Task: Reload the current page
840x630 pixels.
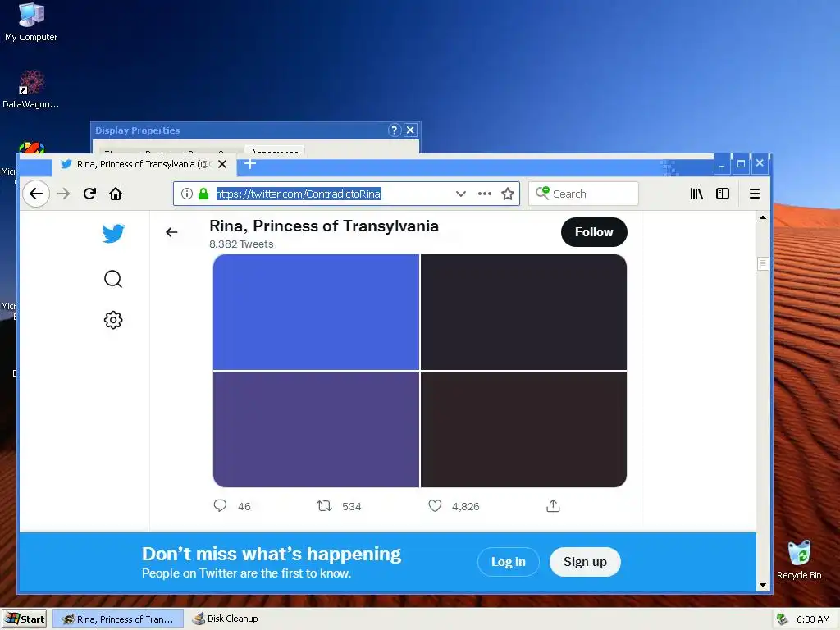Action: (x=89, y=194)
